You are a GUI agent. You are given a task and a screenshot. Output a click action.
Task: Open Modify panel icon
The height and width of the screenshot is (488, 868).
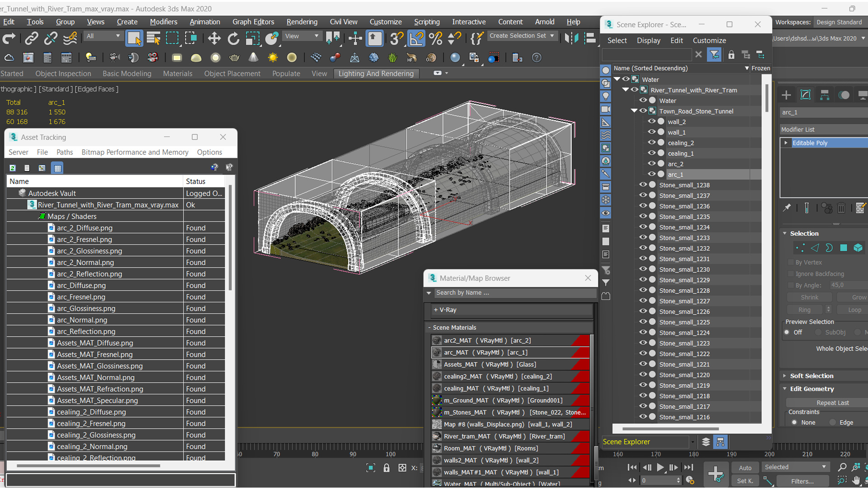[x=805, y=95]
